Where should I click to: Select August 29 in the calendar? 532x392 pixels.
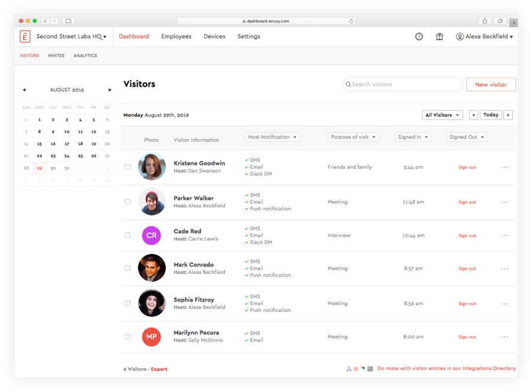(x=40, y=169)
